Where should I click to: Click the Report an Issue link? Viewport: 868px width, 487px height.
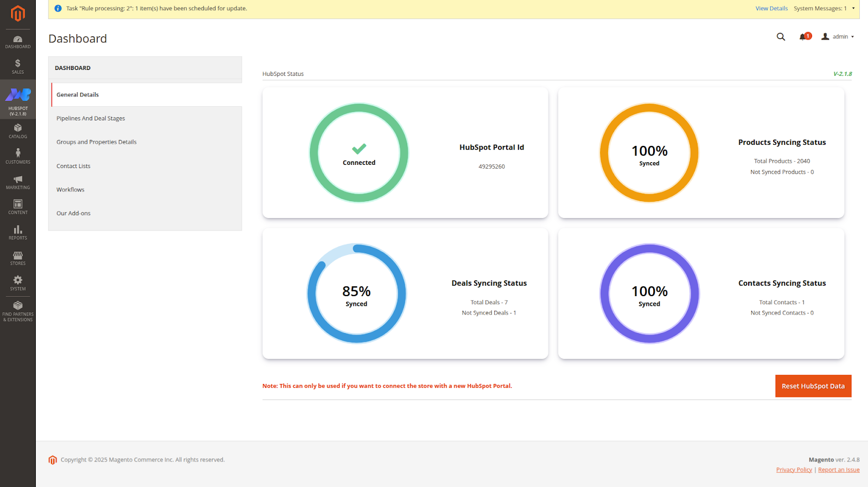tap(839, 470)
